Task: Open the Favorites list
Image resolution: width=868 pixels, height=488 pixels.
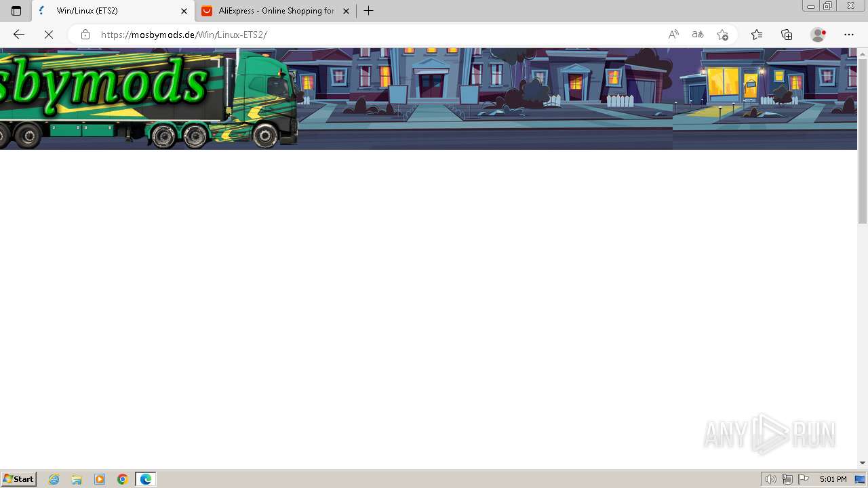Action: click(757, 35)
